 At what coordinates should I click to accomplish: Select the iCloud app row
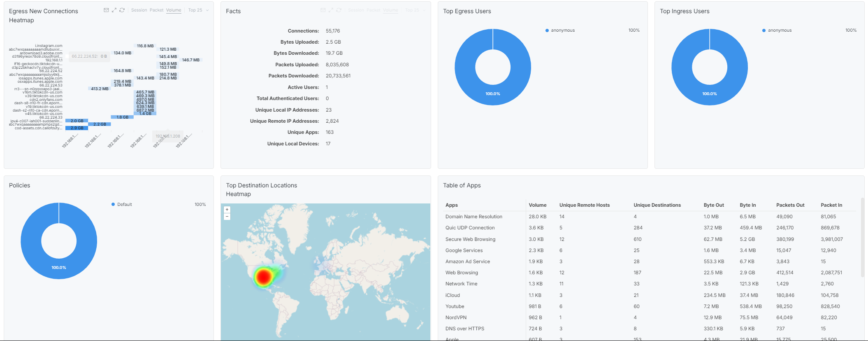[x=650, y=295]
